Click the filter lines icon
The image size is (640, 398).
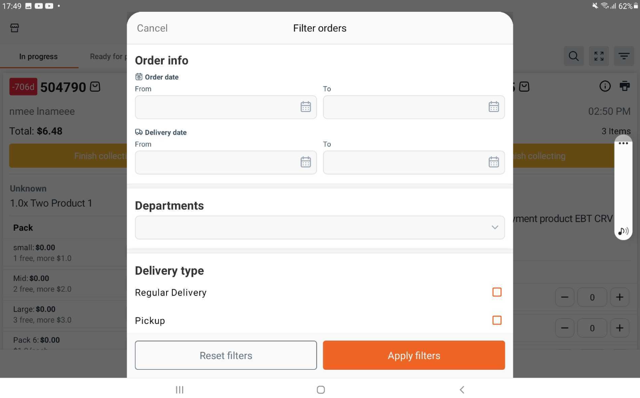click(624, 56)
